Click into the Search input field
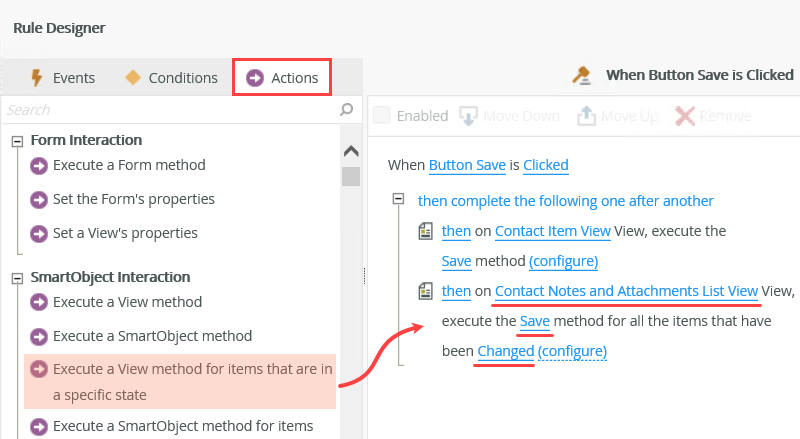 click(x=170, y=109)
